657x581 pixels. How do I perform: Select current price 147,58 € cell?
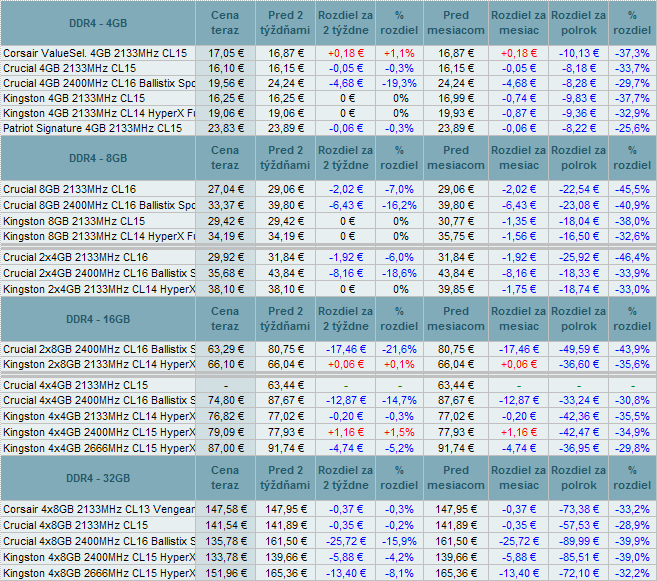pyautogui.click(x=225, y=509)
